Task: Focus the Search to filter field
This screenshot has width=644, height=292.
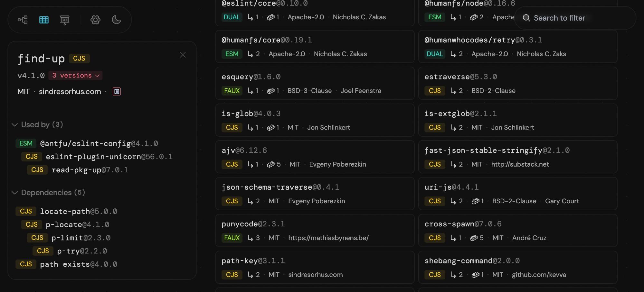Action: point(575,18)
